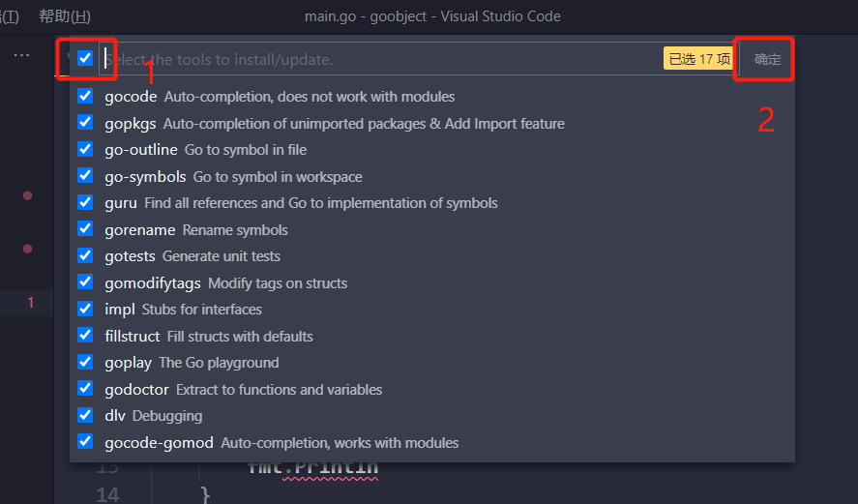The height and width of the screenshot is (504, 858).
Task: Click gorename 'Rename symbols' text
Action: pyautogui.click(x=235, y=230)
